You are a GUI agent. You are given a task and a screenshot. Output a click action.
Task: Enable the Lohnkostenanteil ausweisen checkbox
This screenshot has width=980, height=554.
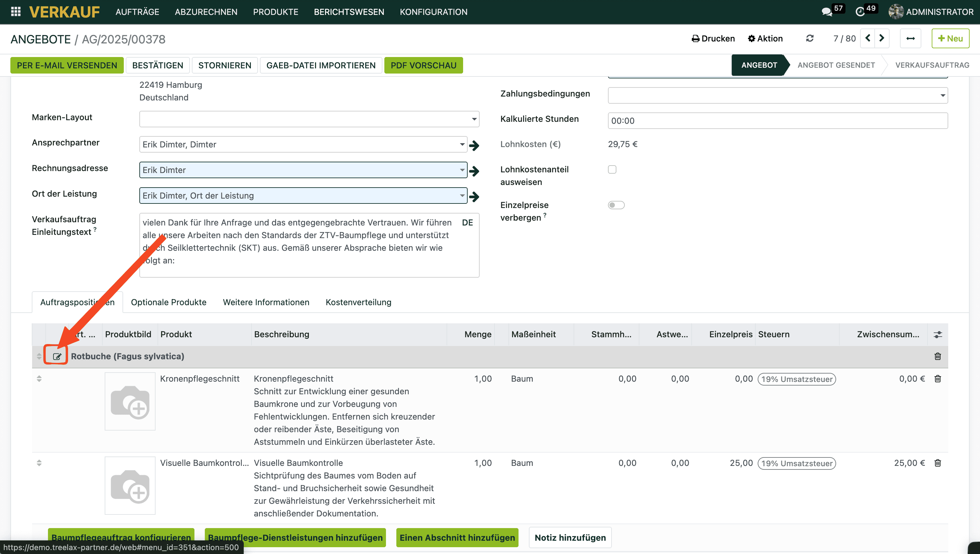point(612,169)
